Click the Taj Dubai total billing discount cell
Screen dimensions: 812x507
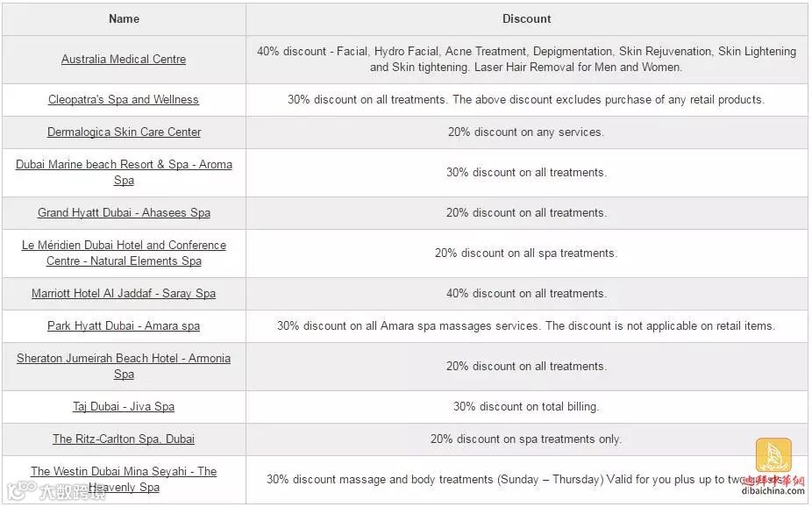[526, 407]
